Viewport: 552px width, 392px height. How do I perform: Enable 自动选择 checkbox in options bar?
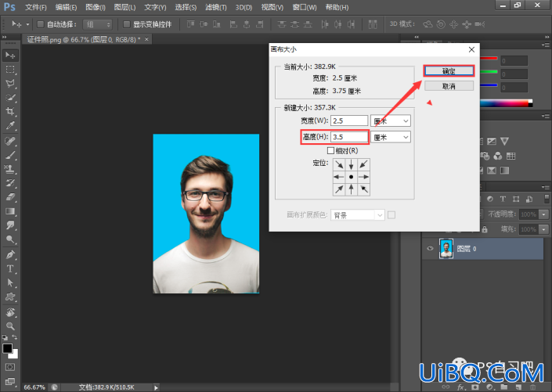pyautogui.click(x=41, y=24)
